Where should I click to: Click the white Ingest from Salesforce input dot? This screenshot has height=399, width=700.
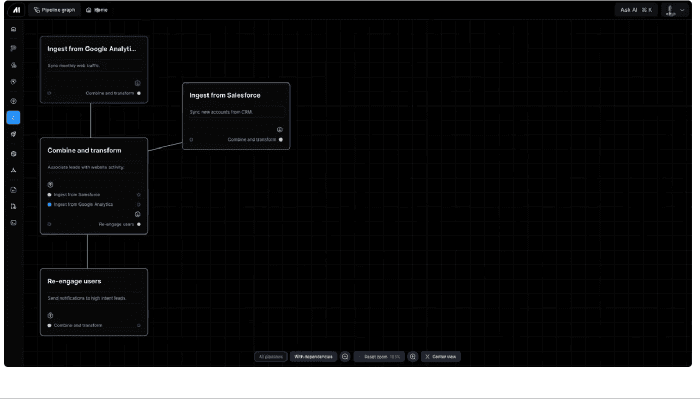point(50,195)
